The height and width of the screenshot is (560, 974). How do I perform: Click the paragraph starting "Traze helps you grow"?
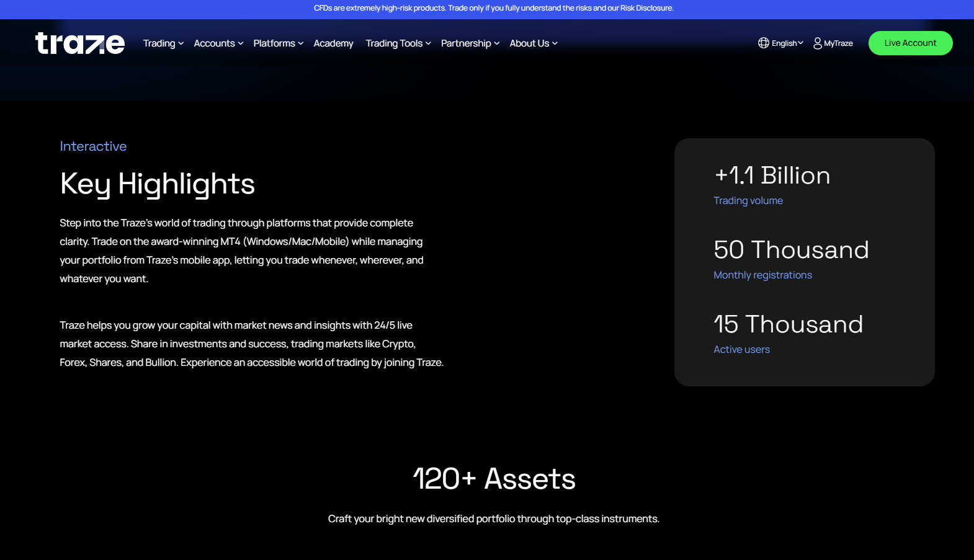pos(252,344)
